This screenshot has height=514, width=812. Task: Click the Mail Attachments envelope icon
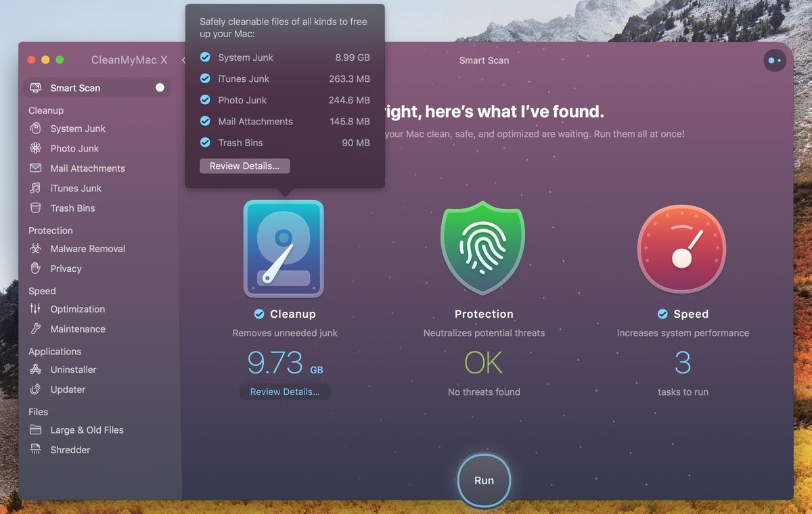pos(36,168)
